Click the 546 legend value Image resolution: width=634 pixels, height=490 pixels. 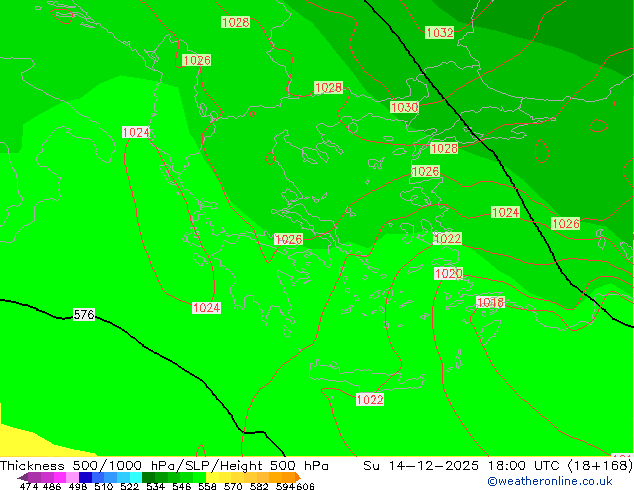point(181,486)
